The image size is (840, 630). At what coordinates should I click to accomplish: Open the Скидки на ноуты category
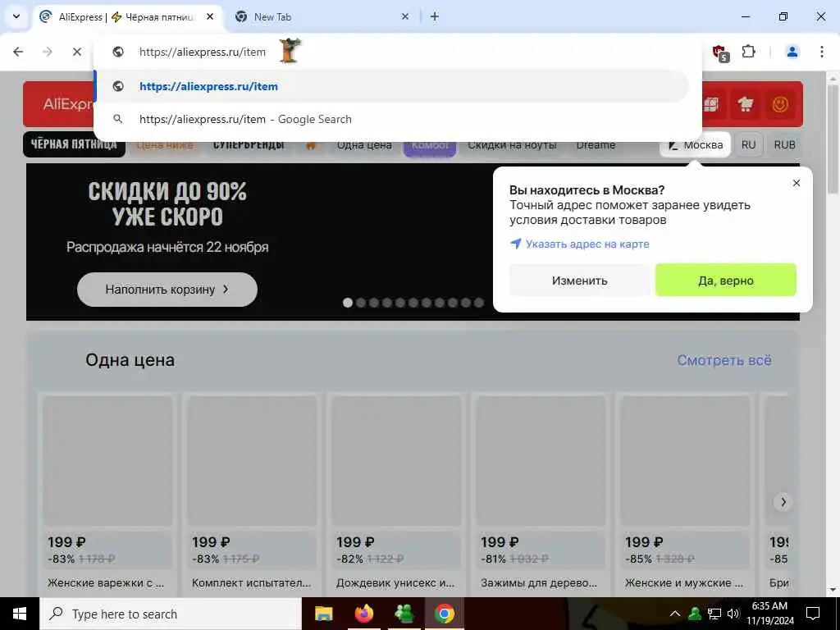(x=512, y=144)
